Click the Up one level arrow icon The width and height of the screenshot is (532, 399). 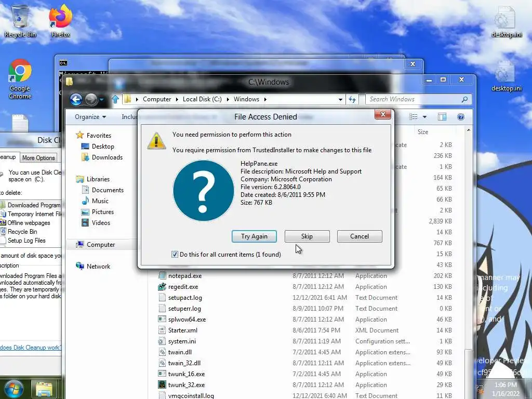click(x=115, y=99)
